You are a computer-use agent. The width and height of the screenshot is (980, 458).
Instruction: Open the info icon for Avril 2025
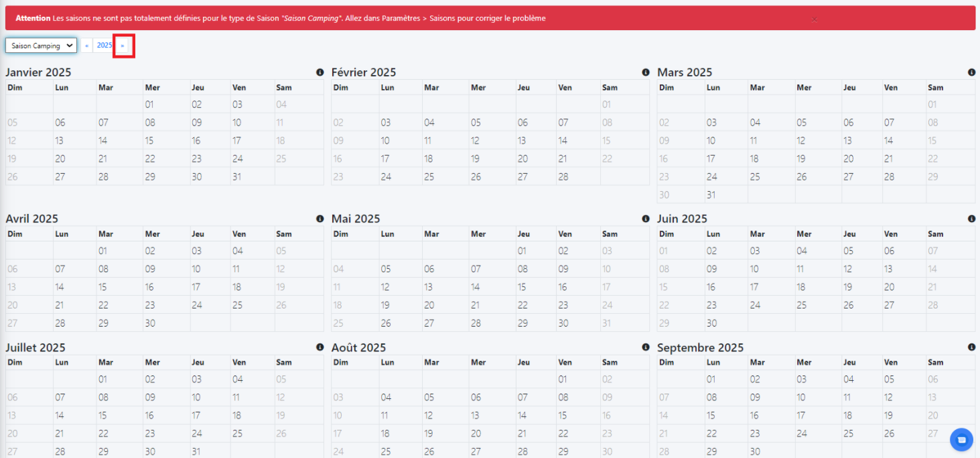320,219
